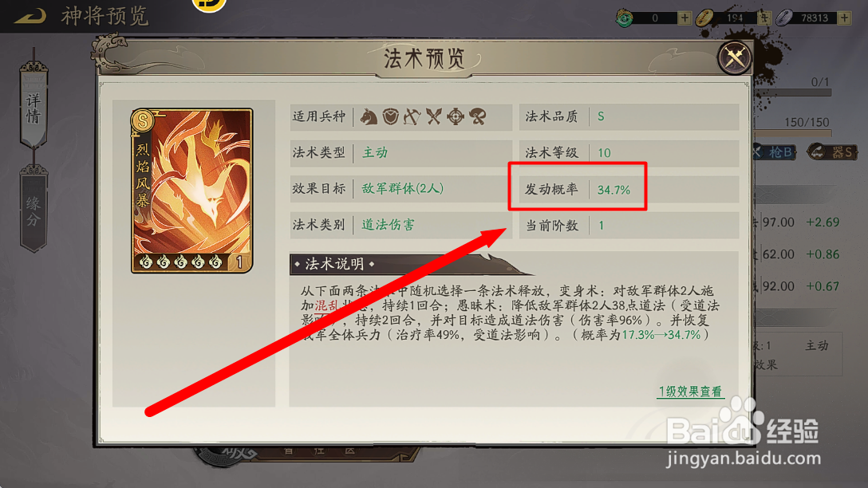
Task: Open the 烈焰风暴 spell card image
Action: point(191,191)
